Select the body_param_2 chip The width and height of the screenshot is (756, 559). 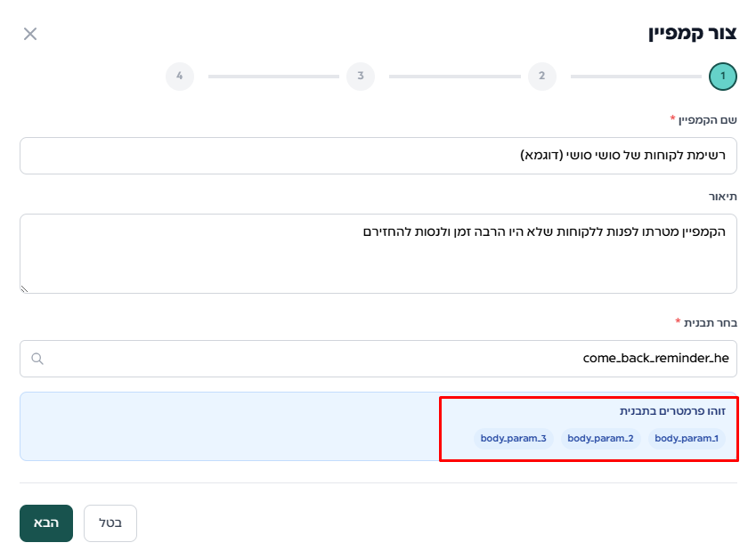tap(600, 439)
